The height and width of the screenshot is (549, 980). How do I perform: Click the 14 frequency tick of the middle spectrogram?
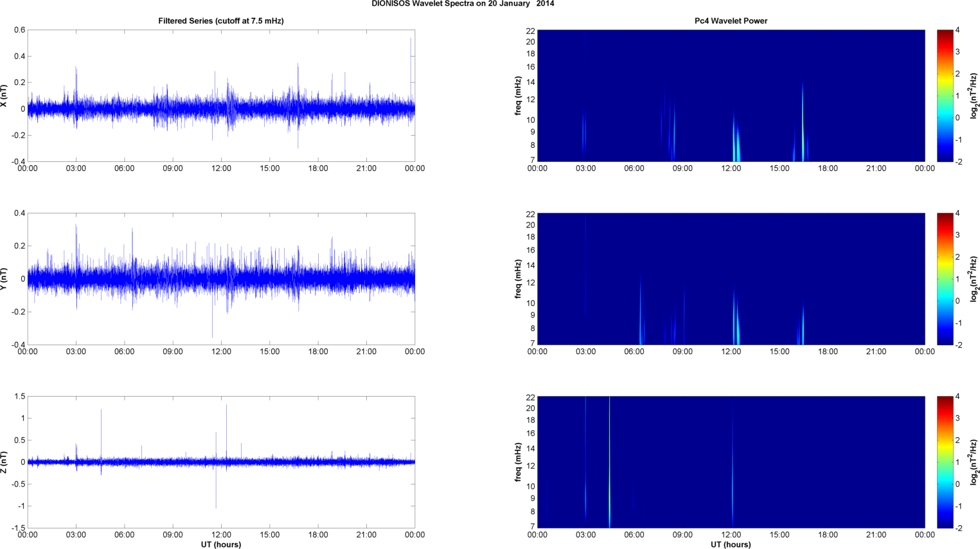530,265
